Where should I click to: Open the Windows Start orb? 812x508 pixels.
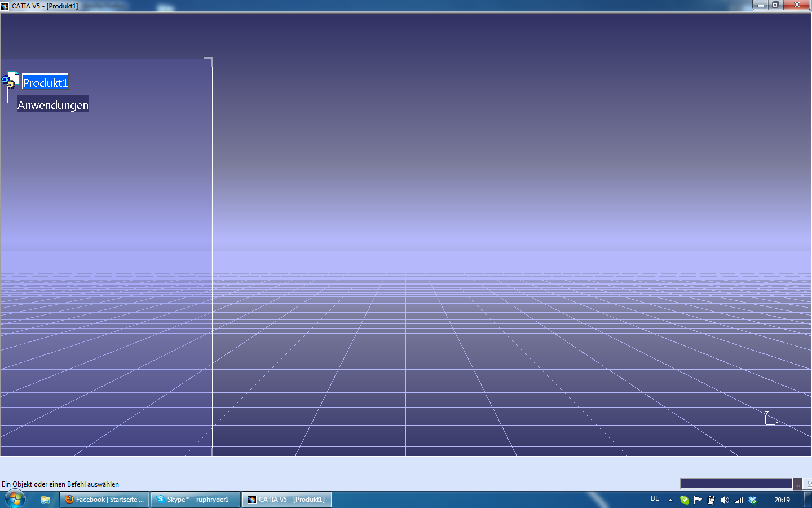point(15,500)
